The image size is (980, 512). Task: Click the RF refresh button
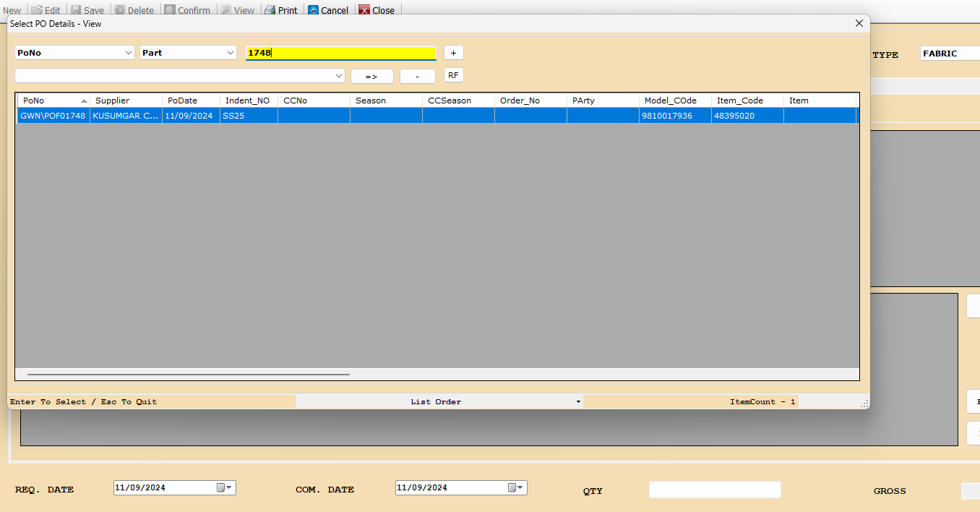pos(453,75)
